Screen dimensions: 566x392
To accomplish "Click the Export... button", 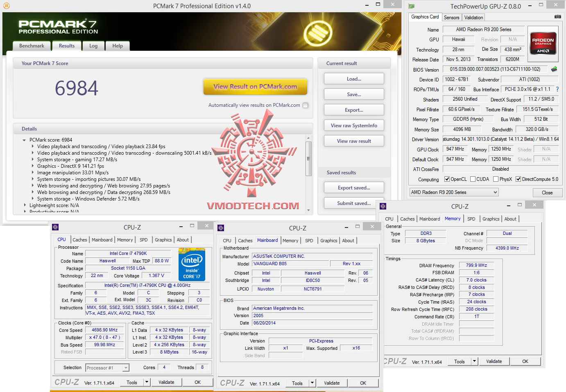I will 354,110.
